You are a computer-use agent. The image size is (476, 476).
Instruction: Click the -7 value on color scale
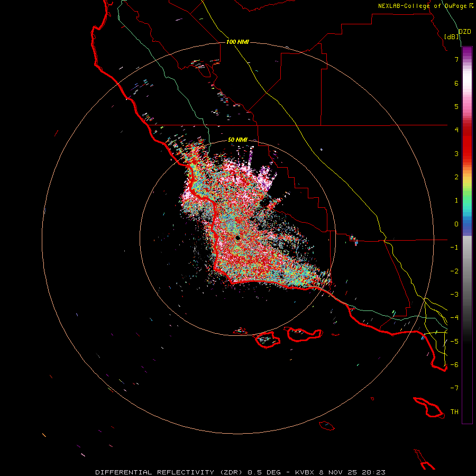(454, 388)
